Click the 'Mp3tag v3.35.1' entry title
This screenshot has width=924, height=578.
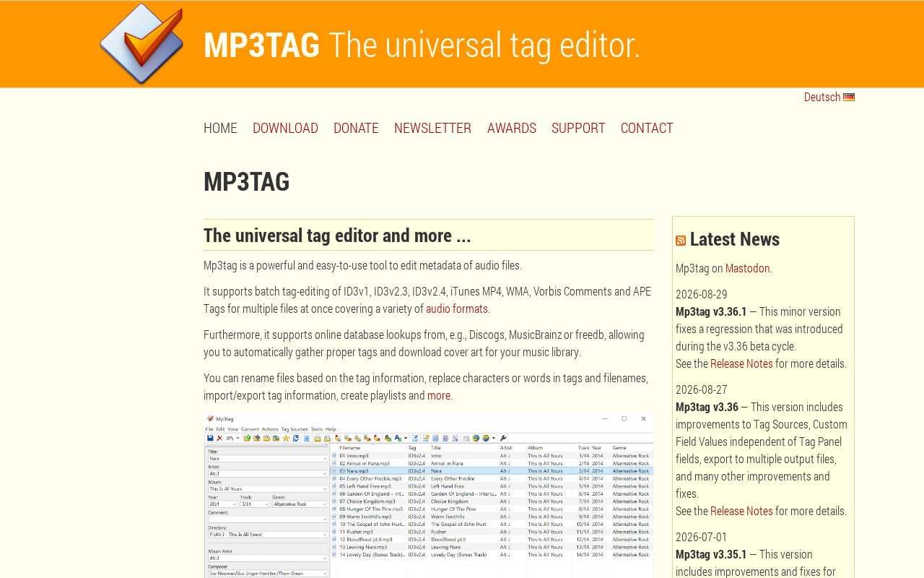click(x=711, y=554)
